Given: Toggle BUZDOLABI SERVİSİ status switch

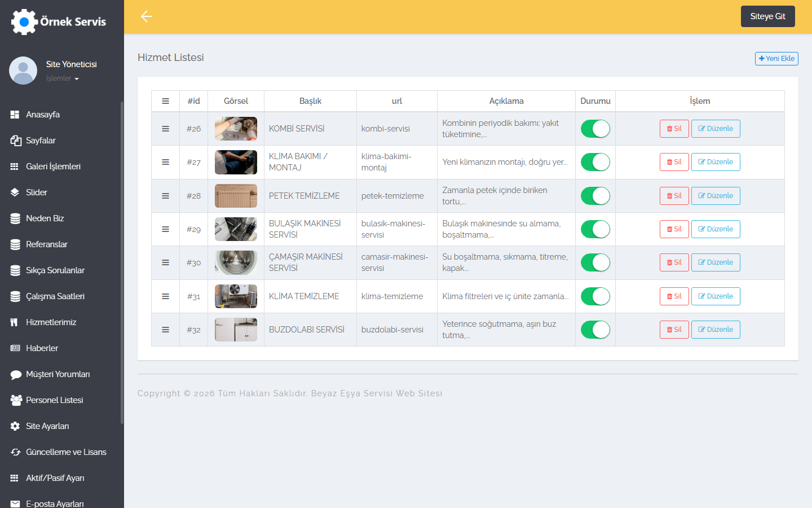Looking at the screenshot, I should [595, 330].
